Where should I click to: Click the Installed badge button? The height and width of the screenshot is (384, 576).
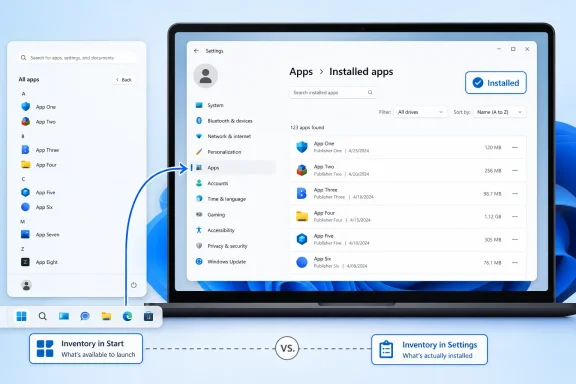click(496, 83)
